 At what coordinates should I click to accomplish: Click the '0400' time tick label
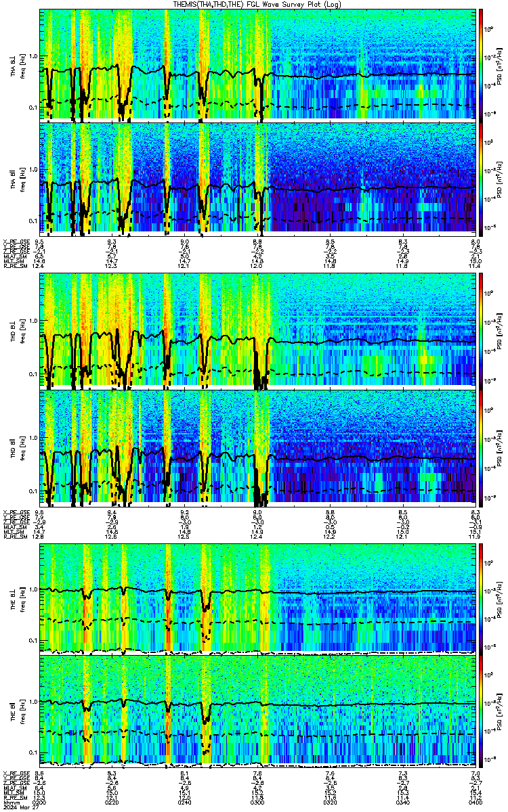[475, 801]
